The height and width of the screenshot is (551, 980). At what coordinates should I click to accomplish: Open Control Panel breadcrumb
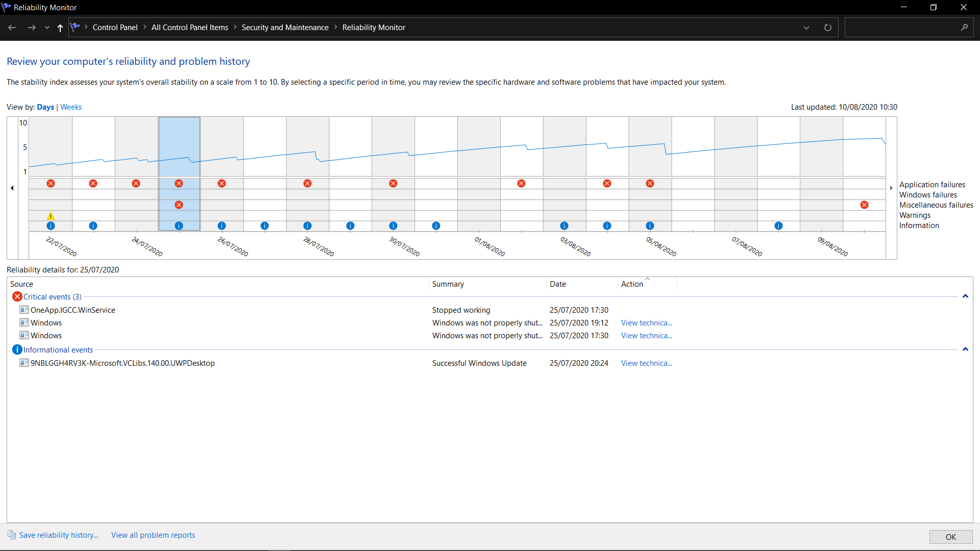point(115,28)
